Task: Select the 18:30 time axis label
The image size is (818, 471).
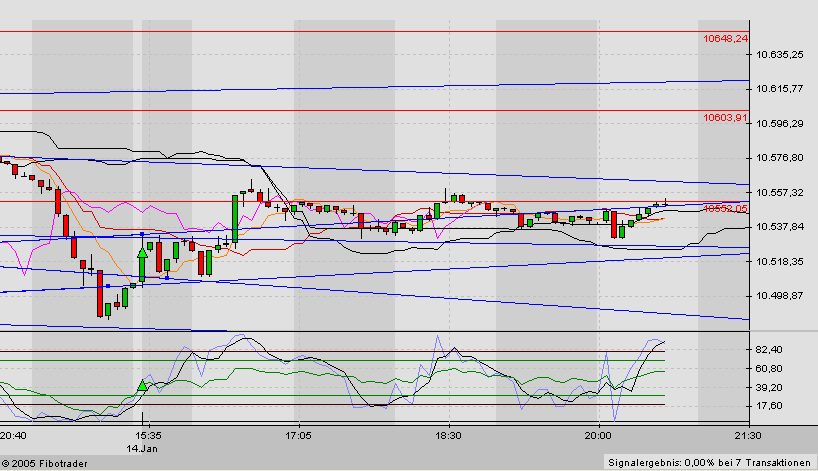Action: pyautogui.click(x=448, y=436)
